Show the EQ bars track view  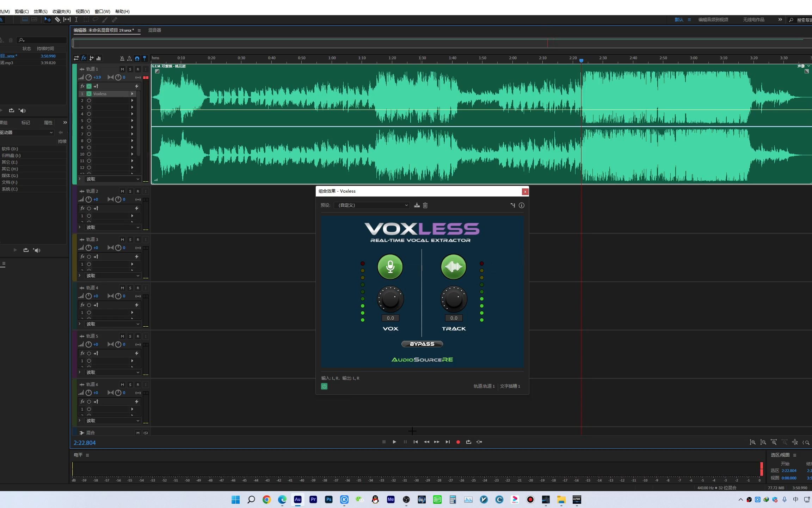99,58
